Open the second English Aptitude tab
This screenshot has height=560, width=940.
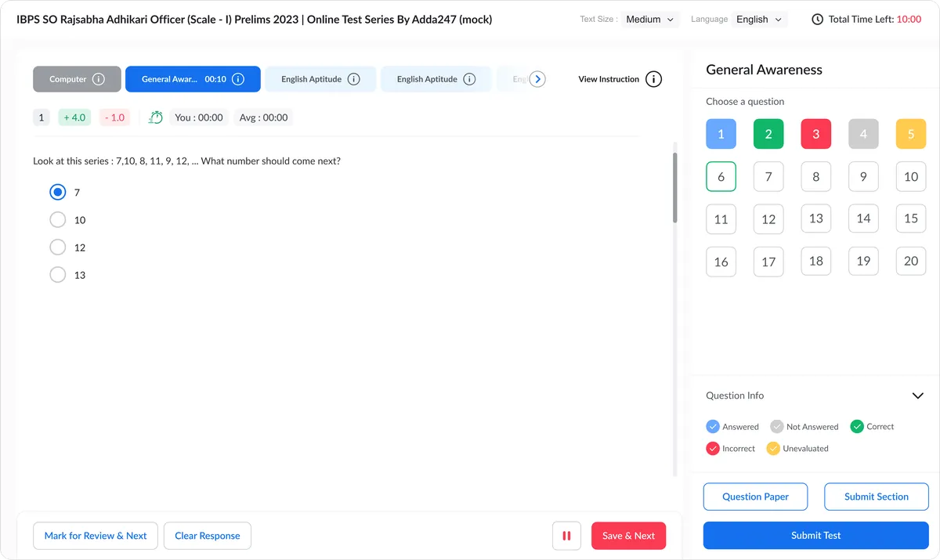tap(436, 79)
